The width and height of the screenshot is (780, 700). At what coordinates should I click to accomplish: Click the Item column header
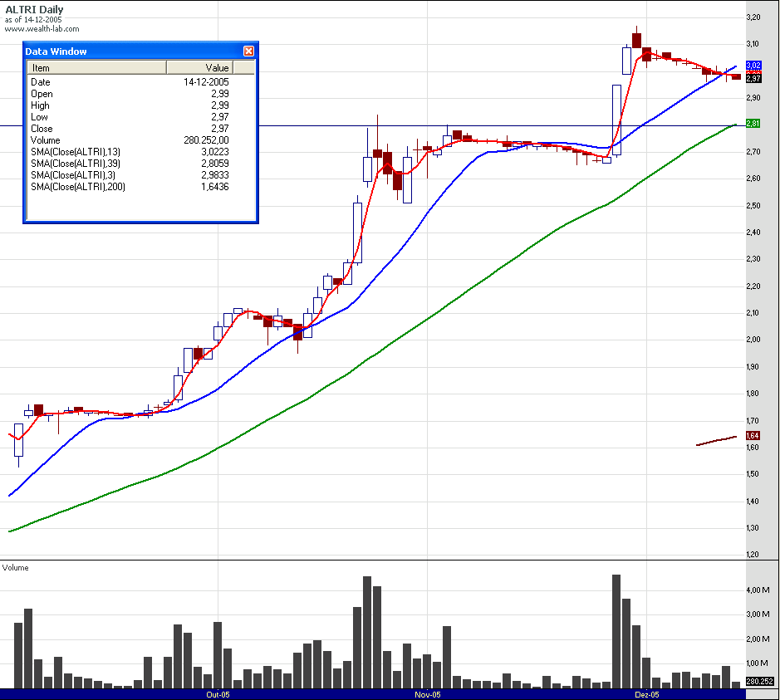(x=96, y=67)
